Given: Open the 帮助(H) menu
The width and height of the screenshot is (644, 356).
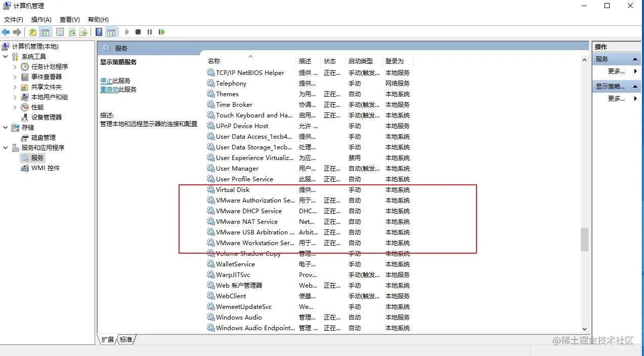Looking at the screenshot, I should pos(98,20).
